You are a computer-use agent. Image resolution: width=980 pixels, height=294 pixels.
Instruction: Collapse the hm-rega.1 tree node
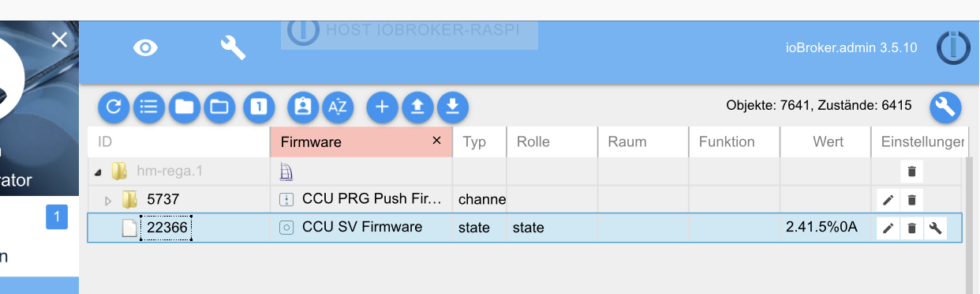98,171
